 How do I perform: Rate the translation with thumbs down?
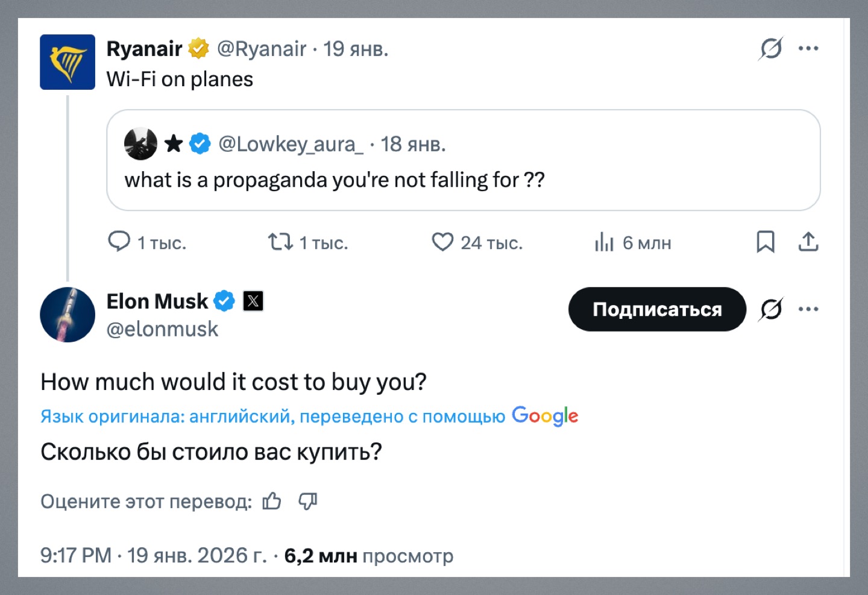(x=308, y=501)
